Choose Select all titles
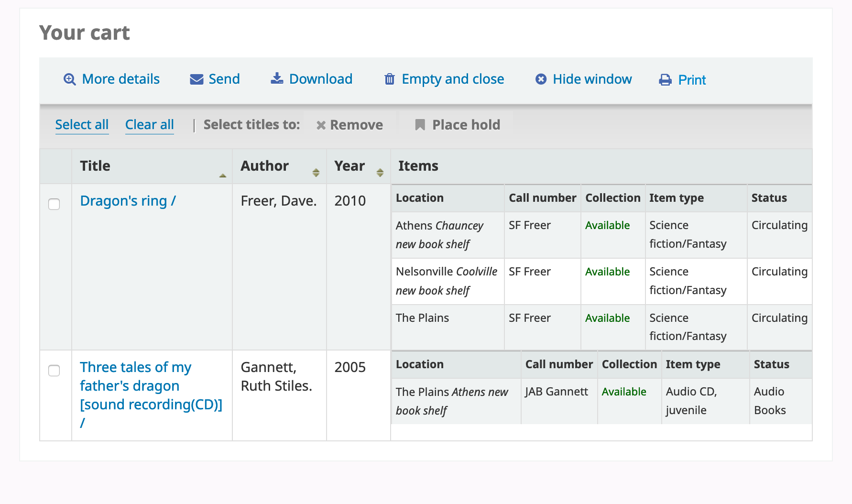This screenshot has height=504, width=852. point(82,125)
